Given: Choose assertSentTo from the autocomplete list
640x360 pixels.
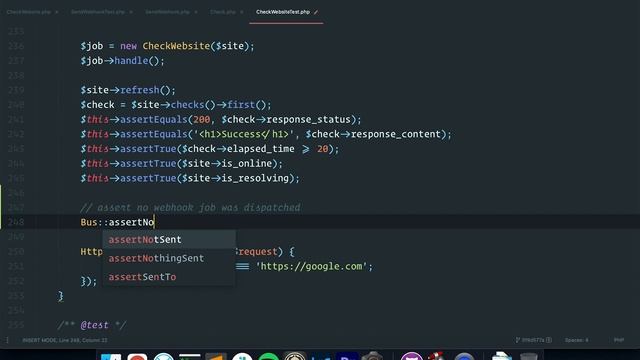Looking at the screenshot, I should point(169,277).
